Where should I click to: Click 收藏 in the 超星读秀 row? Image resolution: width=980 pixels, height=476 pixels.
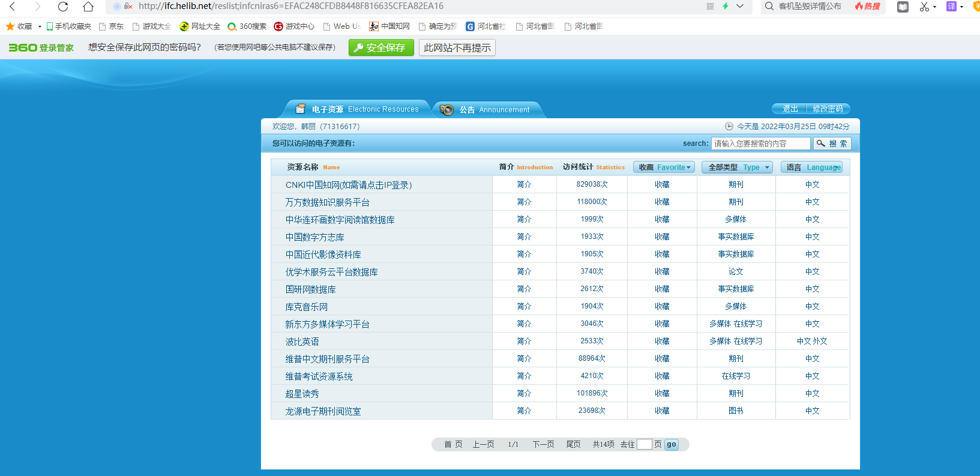point(662,393)
